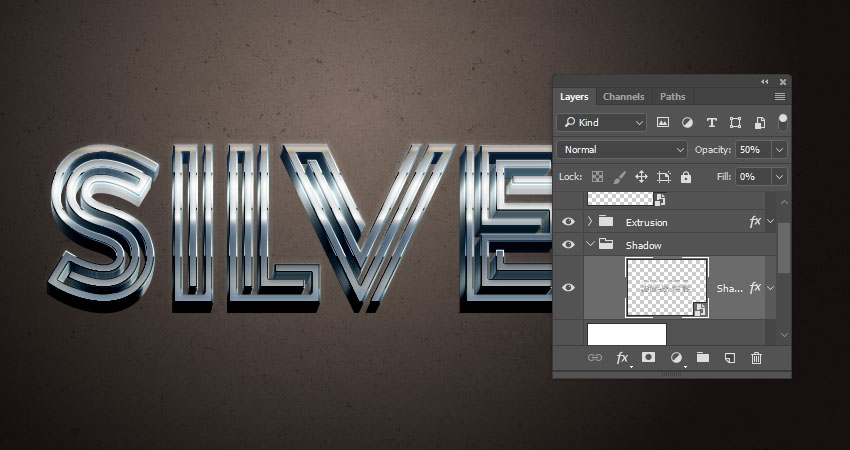The image size is (850, 450).
Task: Filter layers by pixel layer icon
Action: pos(663,123)
